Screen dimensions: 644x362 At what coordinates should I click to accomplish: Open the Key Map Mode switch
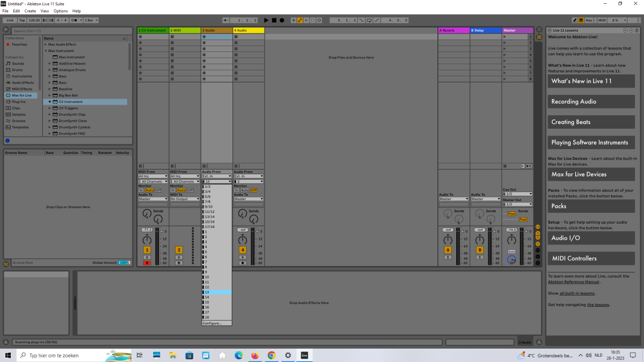[589, 20]
